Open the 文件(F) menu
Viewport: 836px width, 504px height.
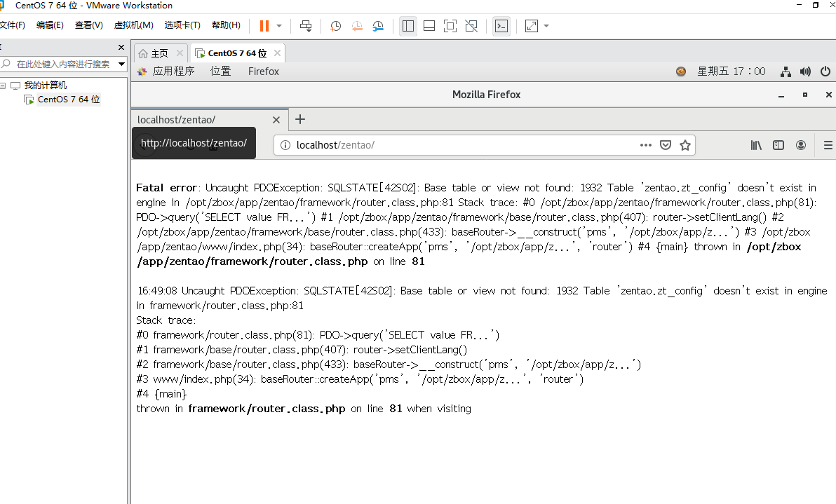tap(12, 25)
